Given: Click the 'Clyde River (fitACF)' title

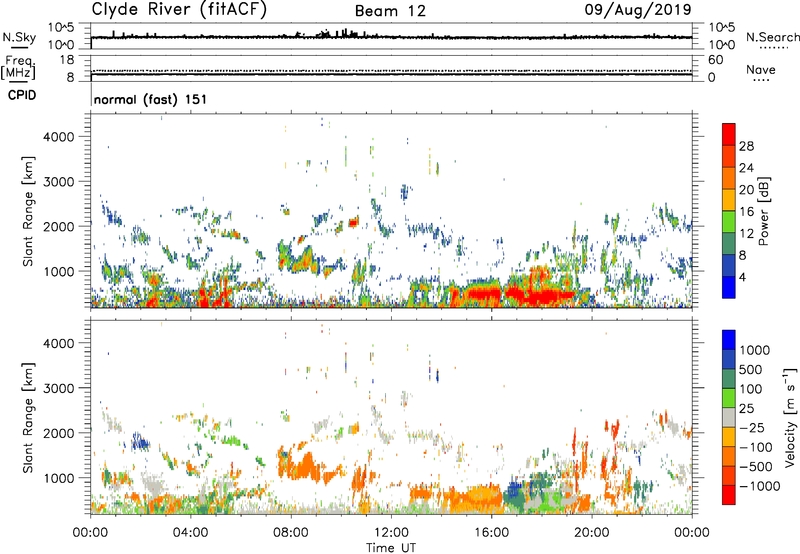Looking at the screenshot, I should [179, 9].
